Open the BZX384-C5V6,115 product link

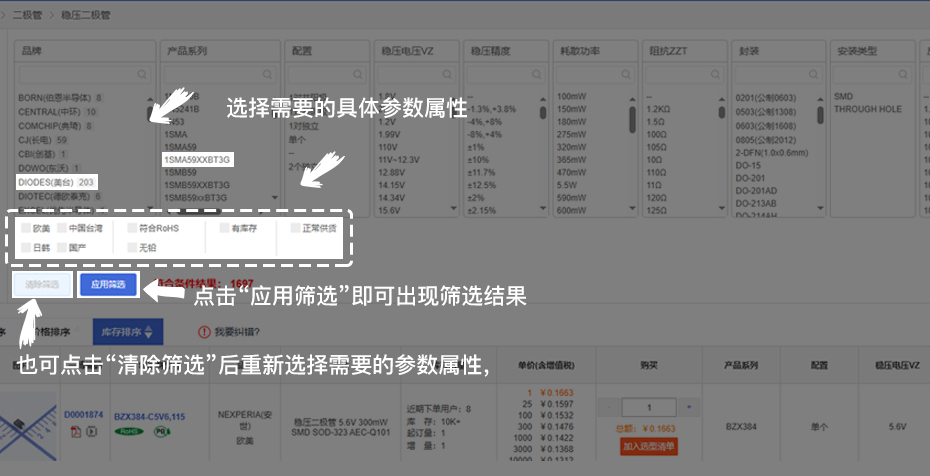[149, 417]
